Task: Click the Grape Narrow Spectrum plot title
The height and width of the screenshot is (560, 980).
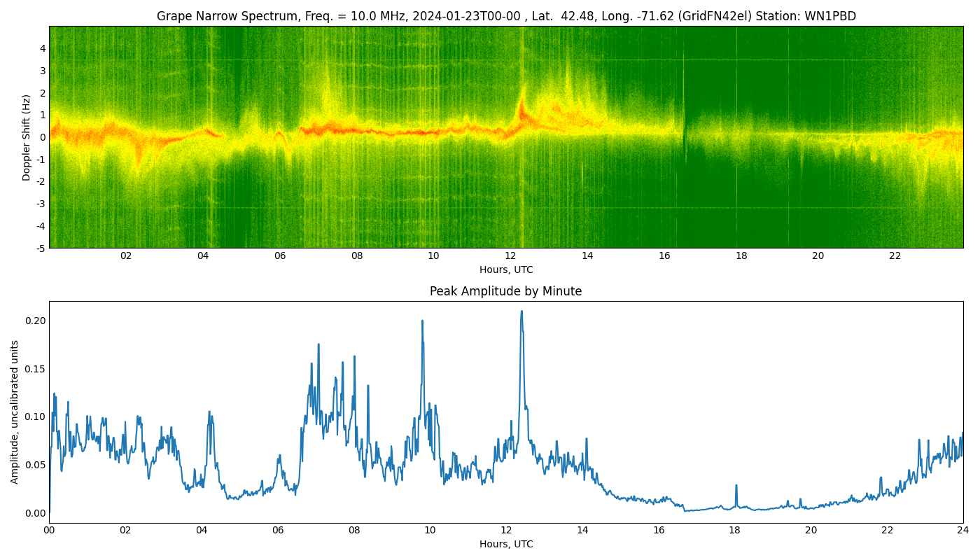Action: [505, 16]
